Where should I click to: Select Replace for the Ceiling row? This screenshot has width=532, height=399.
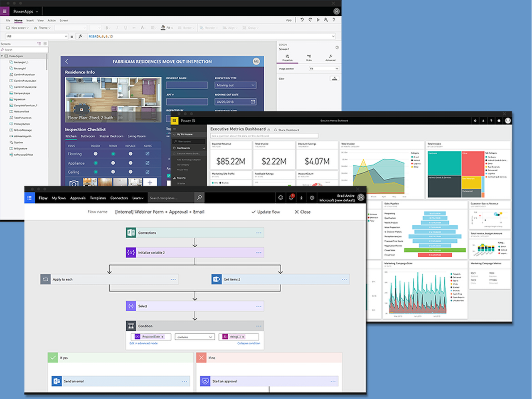tap(131, 172)
